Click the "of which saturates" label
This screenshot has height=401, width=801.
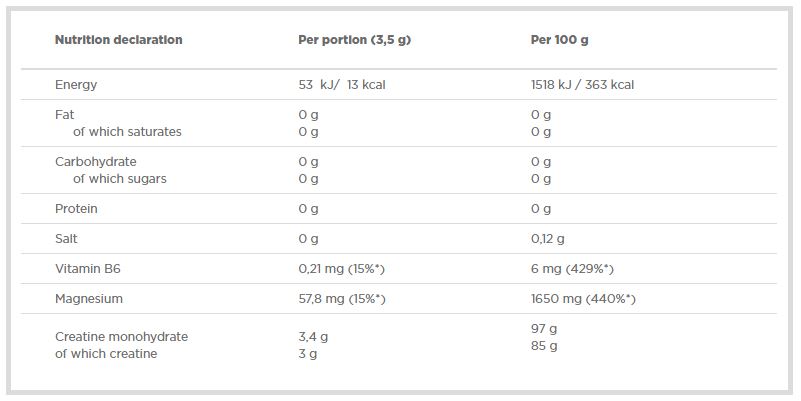click(x=127, y=132)
